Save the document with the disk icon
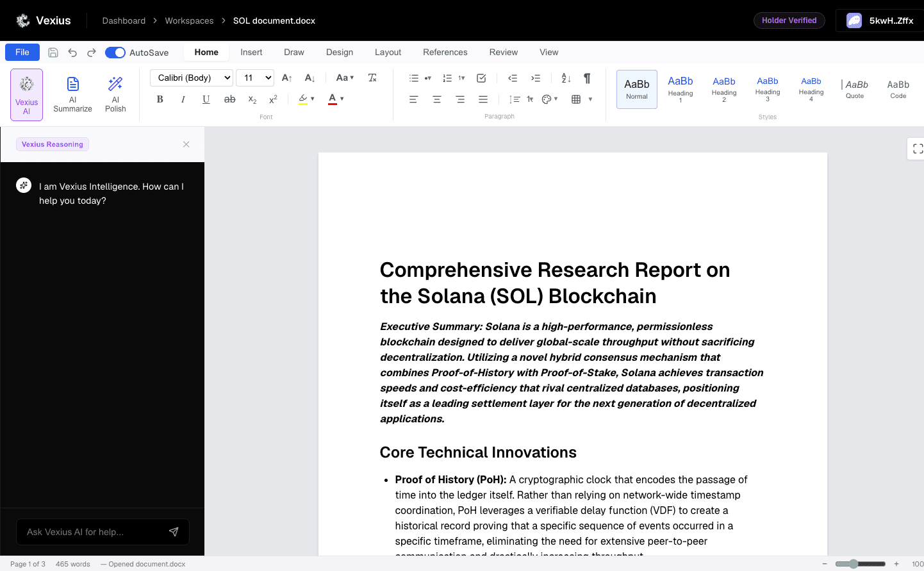This screenshot has height=571, width=924. [53, 53]
